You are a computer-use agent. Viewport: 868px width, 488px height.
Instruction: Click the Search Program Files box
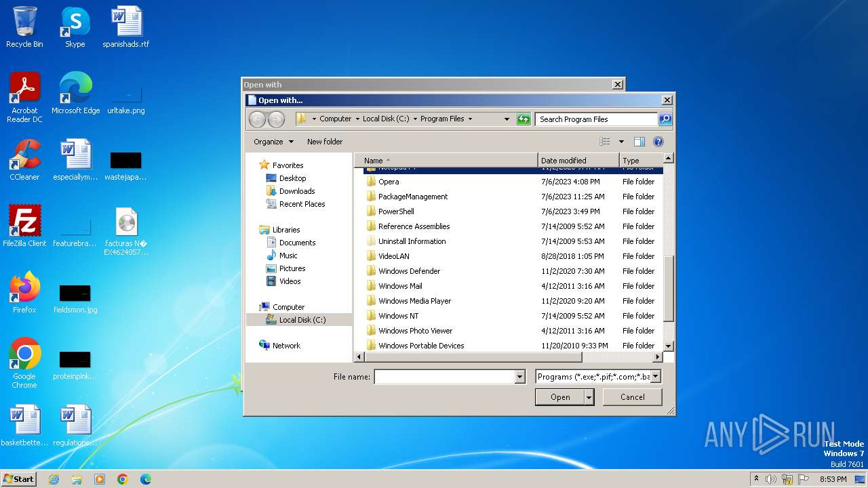(596, 119)
